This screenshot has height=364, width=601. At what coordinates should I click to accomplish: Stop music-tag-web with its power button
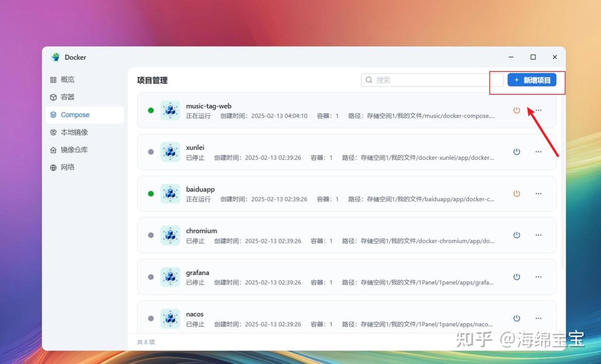click(x=516, y=110)
